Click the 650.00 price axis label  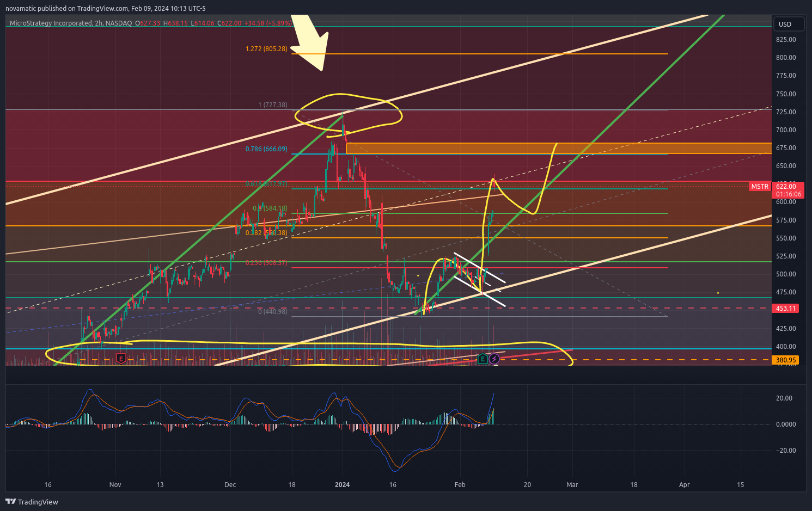pos(786,166)
